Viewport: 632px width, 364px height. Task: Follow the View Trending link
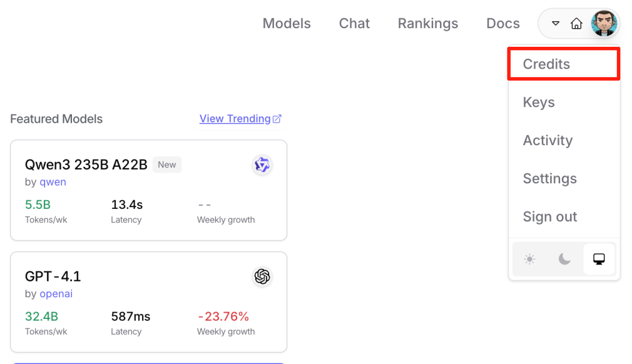[235, 119]
